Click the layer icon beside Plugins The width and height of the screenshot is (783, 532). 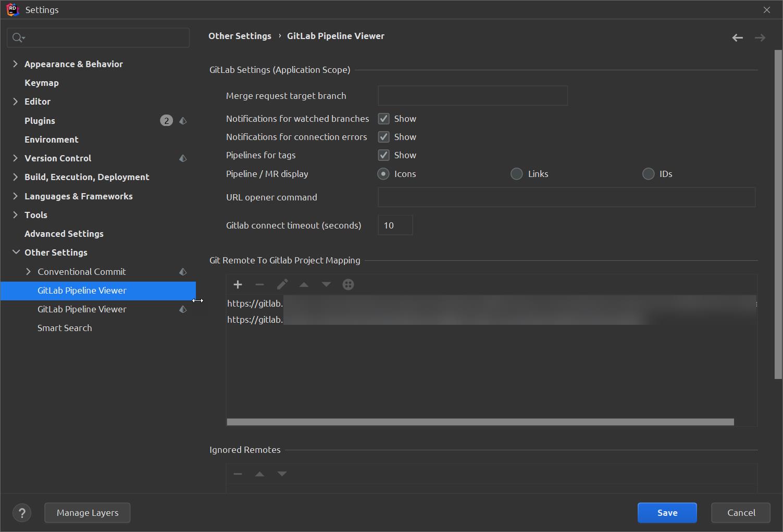coord(183,121)
